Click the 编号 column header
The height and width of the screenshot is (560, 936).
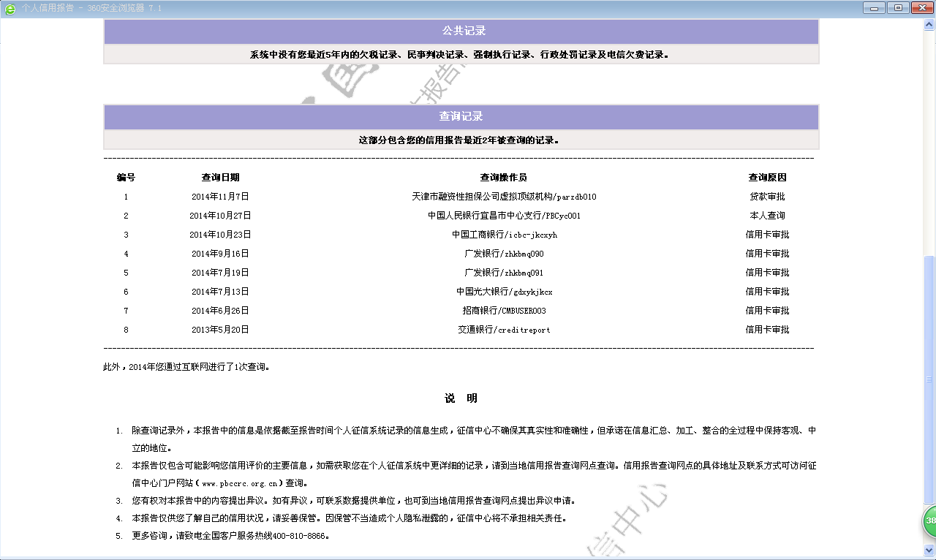pyautogui.click(x=126, y=178)
